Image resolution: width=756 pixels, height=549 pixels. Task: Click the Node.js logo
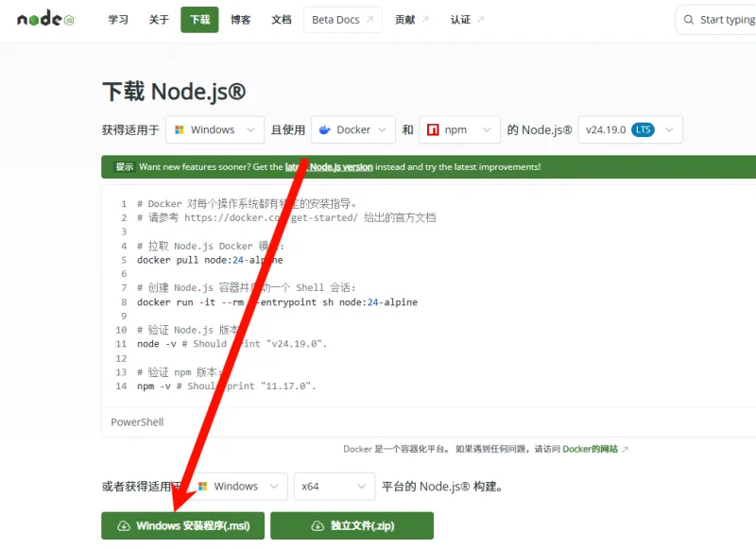pyautogui.click(x=45, y=19)
